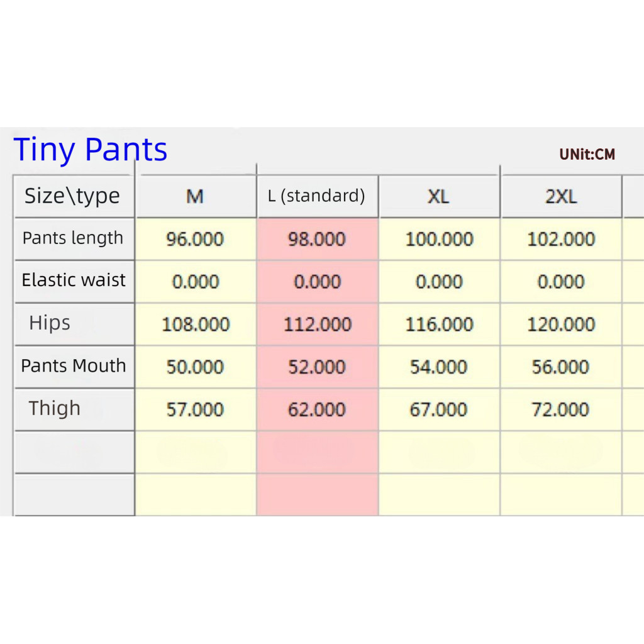
Task: Select the Pants length row header
Action: coord(73,238)
